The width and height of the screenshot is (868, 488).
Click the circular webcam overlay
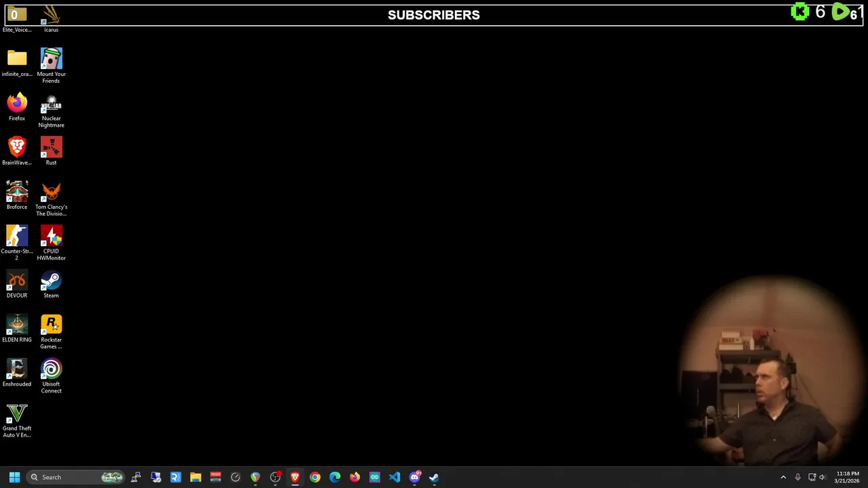tap(773, 371)
